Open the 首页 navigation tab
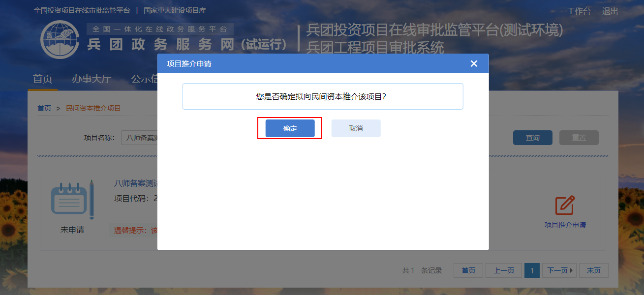Viewport: 644px width, 295px height. [x=43, y=79]
